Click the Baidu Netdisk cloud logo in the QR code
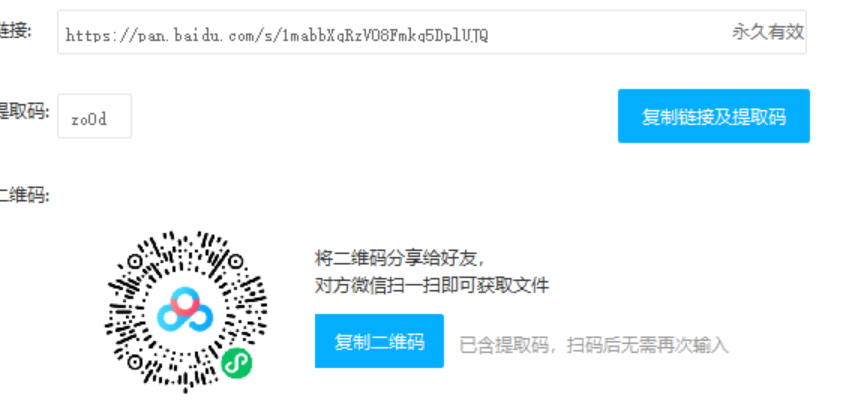 (185, 310)
